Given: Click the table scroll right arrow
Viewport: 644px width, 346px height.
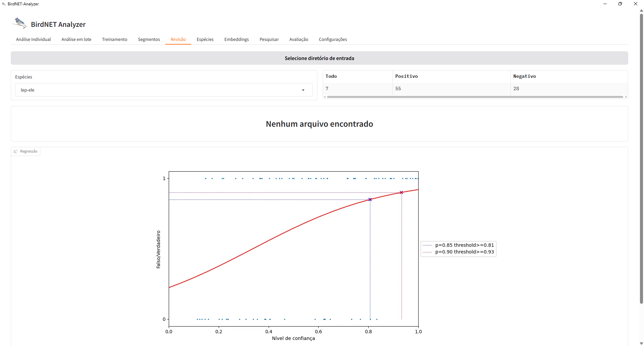Looking at the screenshot, I should [x=626, y=97].
